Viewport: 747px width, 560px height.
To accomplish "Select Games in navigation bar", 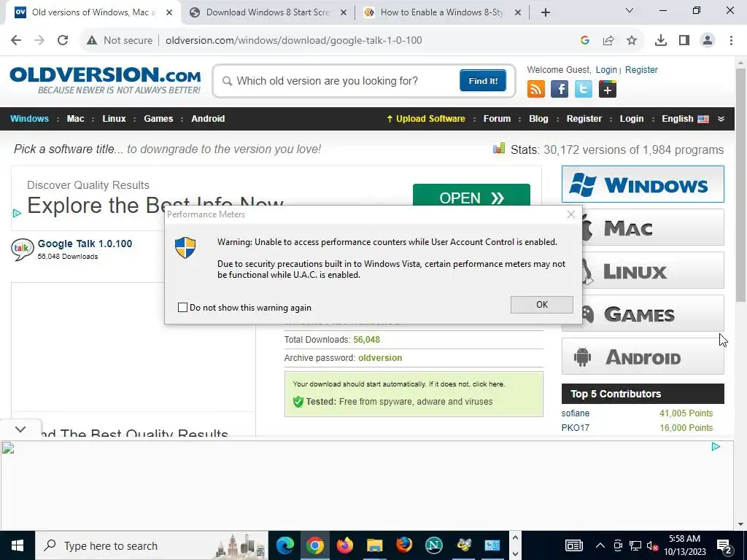I will point(158,119).
